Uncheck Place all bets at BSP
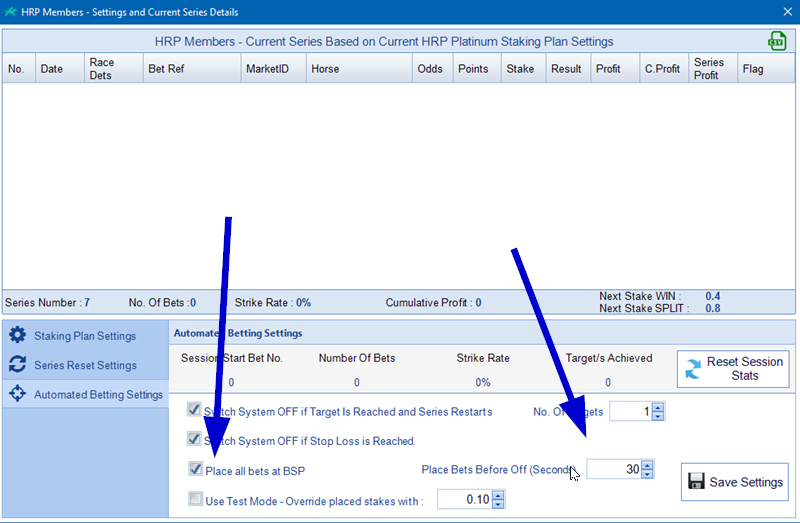Image resolution: width=800 pixels, height=523 pixels. point(195,468)
